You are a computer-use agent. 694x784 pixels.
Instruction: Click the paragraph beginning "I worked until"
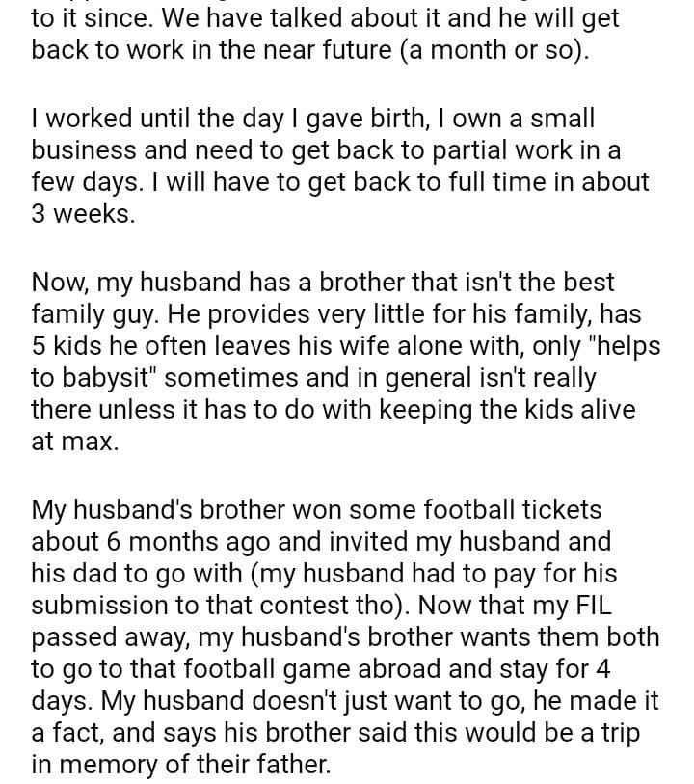pos(339,166)
